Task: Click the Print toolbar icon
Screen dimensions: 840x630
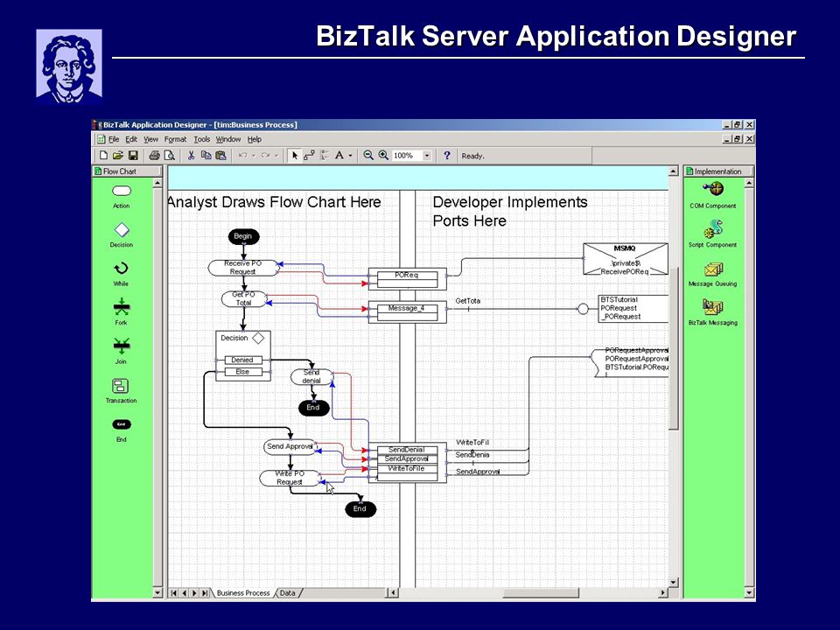Action: click(154, 156)
